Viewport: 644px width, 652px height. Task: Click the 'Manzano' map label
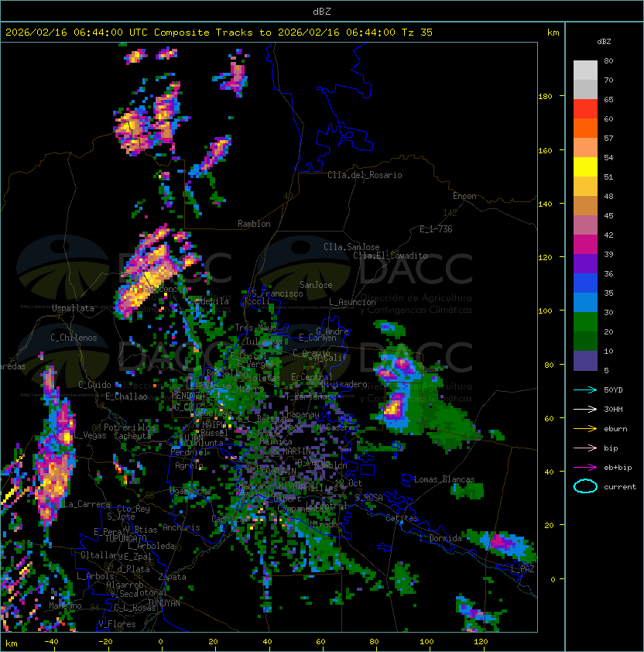pyautogui.click(x=65, y=606)
